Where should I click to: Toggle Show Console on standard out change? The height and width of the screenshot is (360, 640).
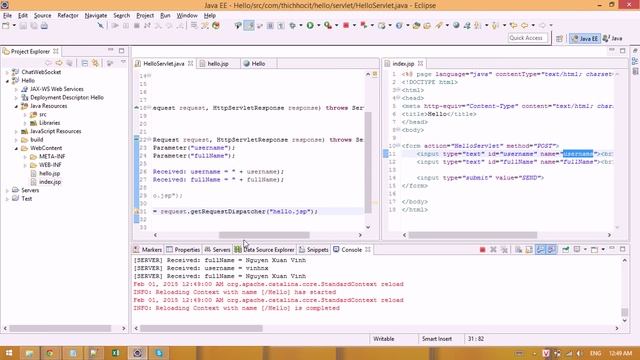[540, 249]
